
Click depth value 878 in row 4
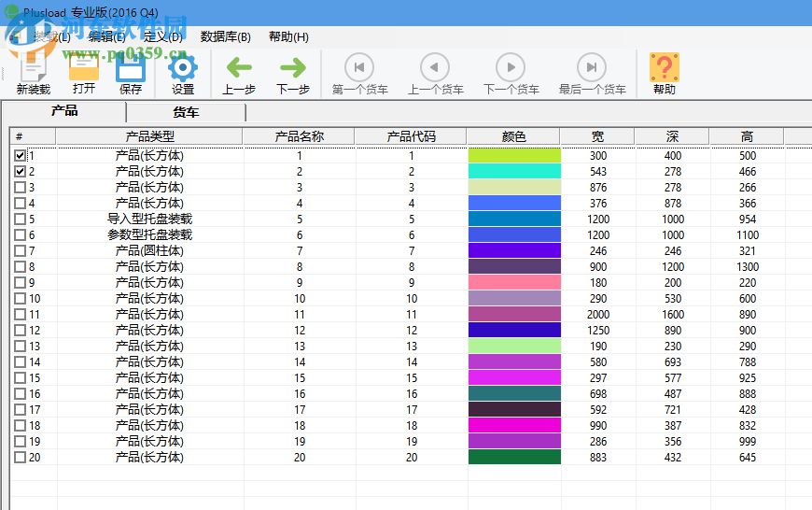tap(673, 204)
